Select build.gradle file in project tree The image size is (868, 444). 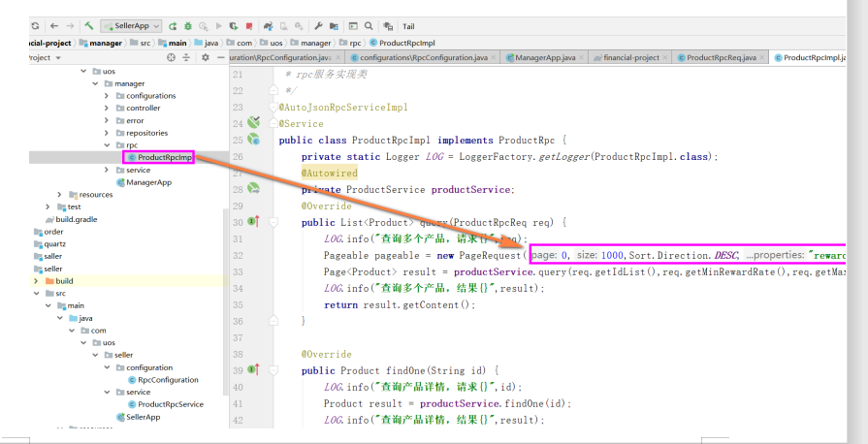72,219
